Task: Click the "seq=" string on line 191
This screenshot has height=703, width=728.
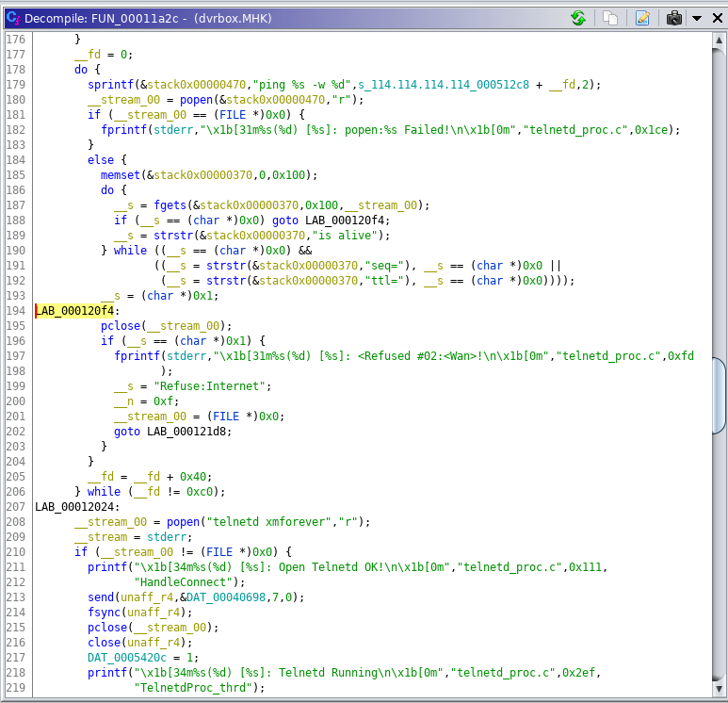Action: click(384, 266)
